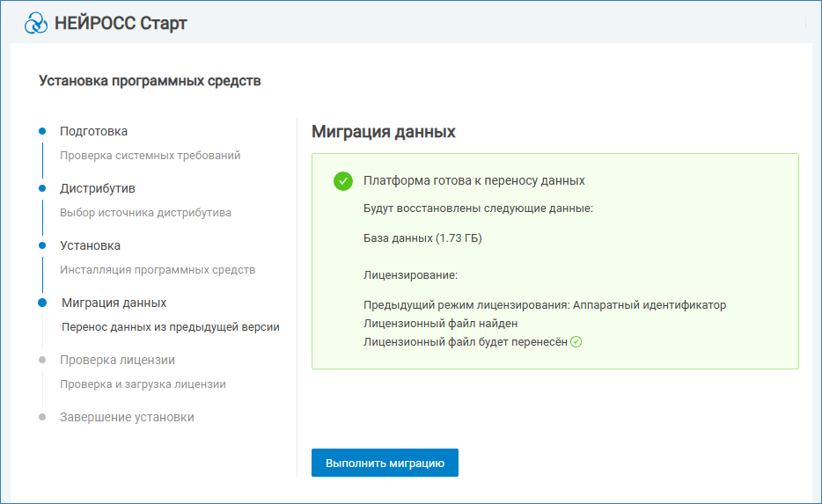Screen dimensions: 822x504
Task: Click the 'НЕЙРОСС Старт' title text
Action: click(121, 23)
